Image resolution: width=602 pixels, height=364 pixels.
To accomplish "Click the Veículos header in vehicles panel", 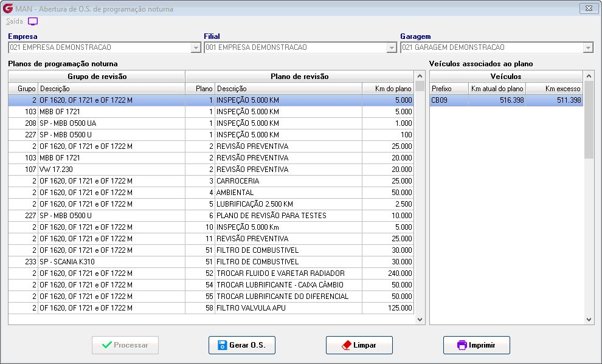I will (x=506, y=77).
